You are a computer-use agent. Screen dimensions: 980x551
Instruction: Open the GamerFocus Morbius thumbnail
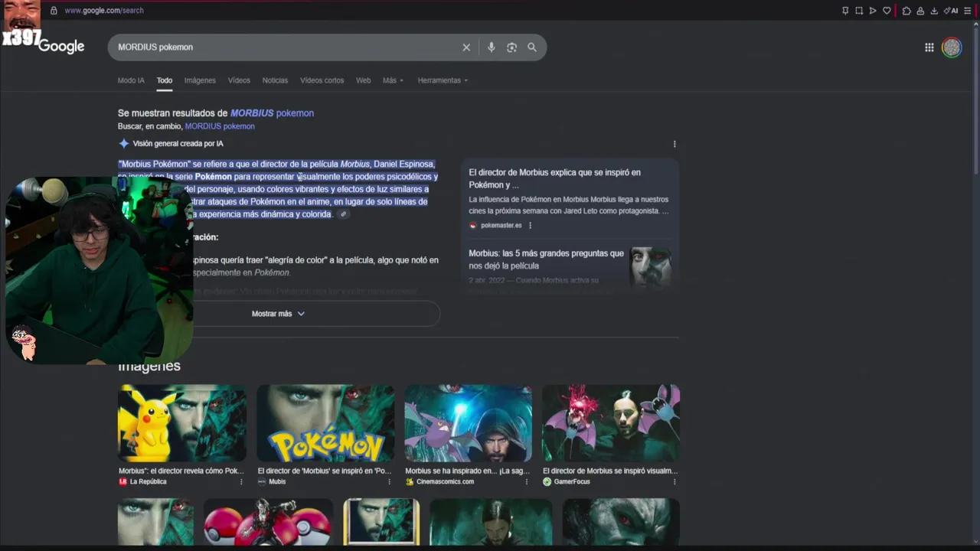click(x=611, y=424)
